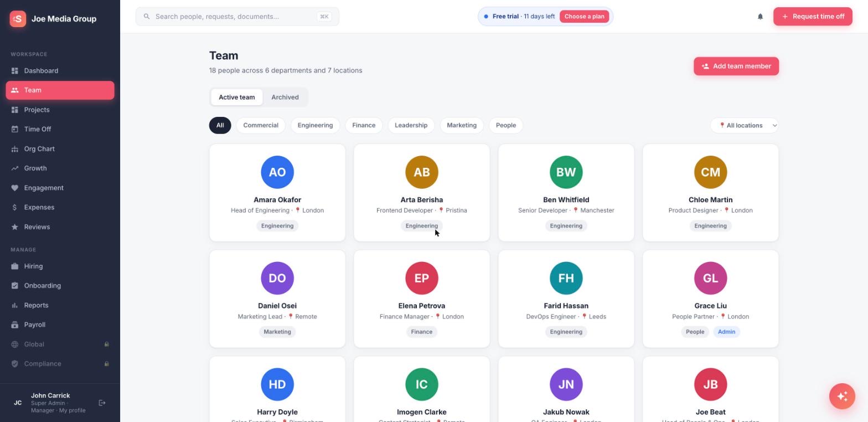The image size is (868, 422).
Task: Open Growth trend icon in sidebar
Action: (x=15, y=168)
